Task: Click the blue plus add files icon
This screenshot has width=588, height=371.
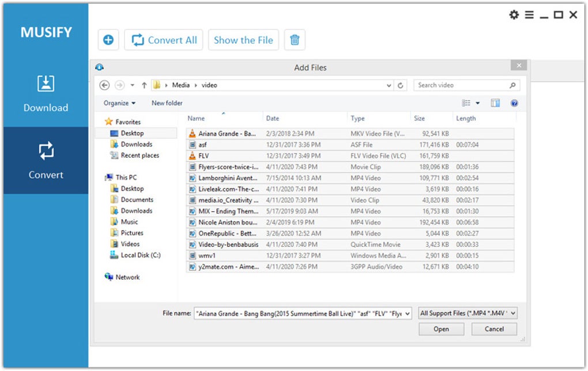Action: 108,40
